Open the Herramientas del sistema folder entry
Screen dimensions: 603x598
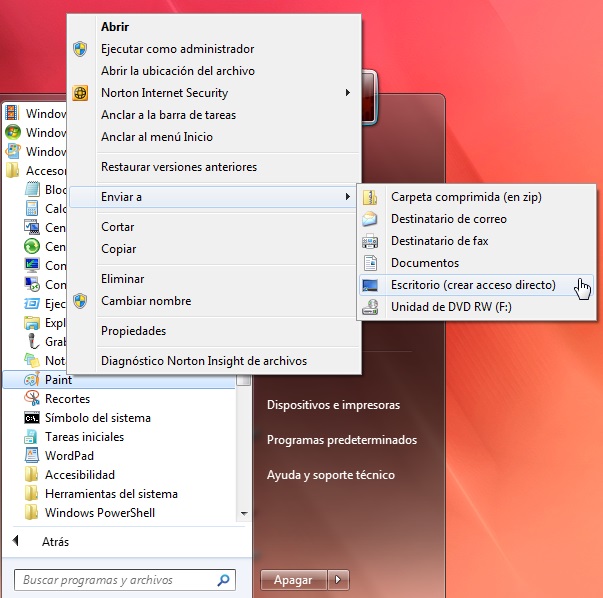(119, 493)
